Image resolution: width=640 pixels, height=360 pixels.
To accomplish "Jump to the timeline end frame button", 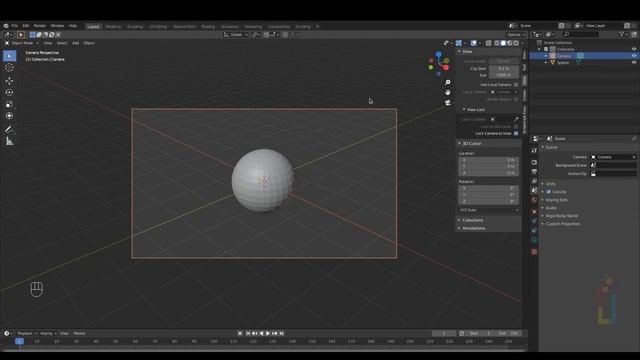I will pyautogui.click(x=281, y=333).
